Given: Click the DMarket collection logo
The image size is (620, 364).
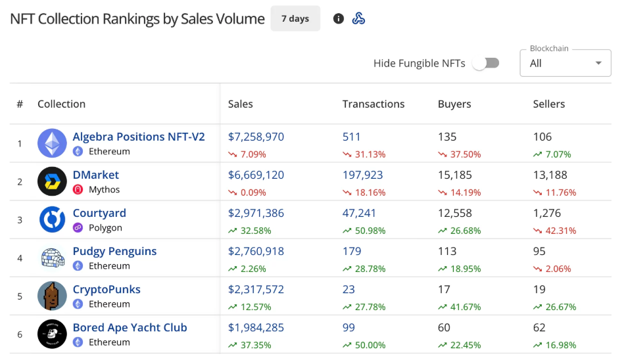Looking at the screenshot, I should click(x=52, y=181).
